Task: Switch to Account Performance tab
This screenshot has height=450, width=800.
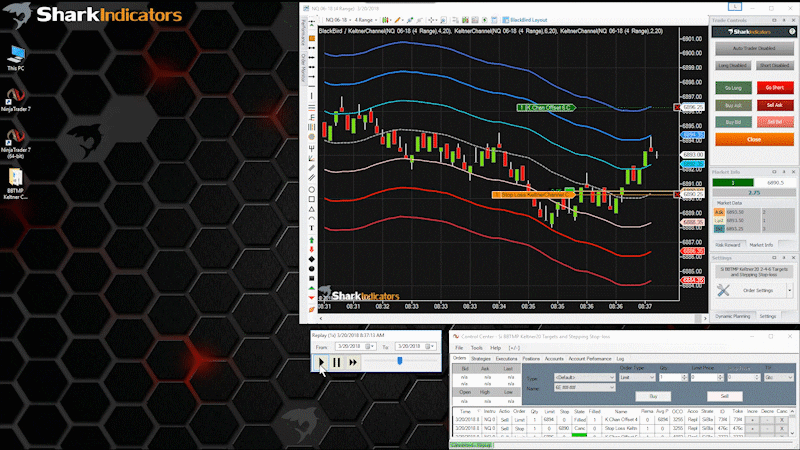Action: [x=590, y=359]
